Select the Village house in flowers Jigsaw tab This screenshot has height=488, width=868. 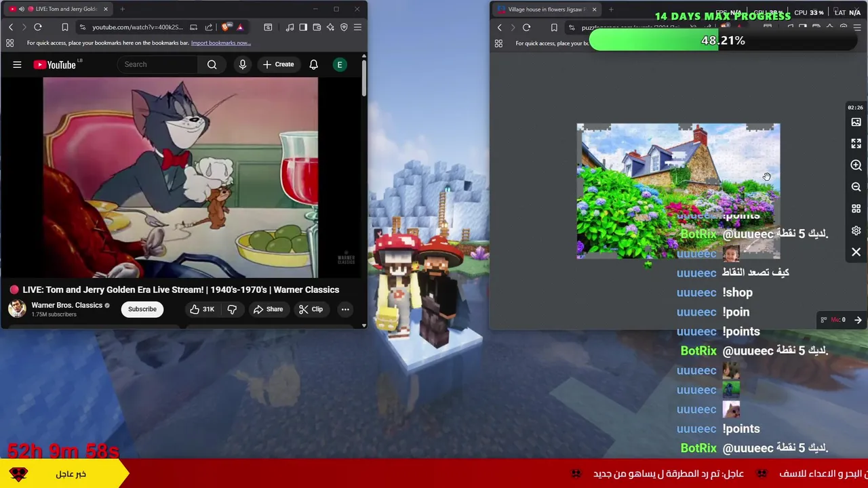(546, 9)
